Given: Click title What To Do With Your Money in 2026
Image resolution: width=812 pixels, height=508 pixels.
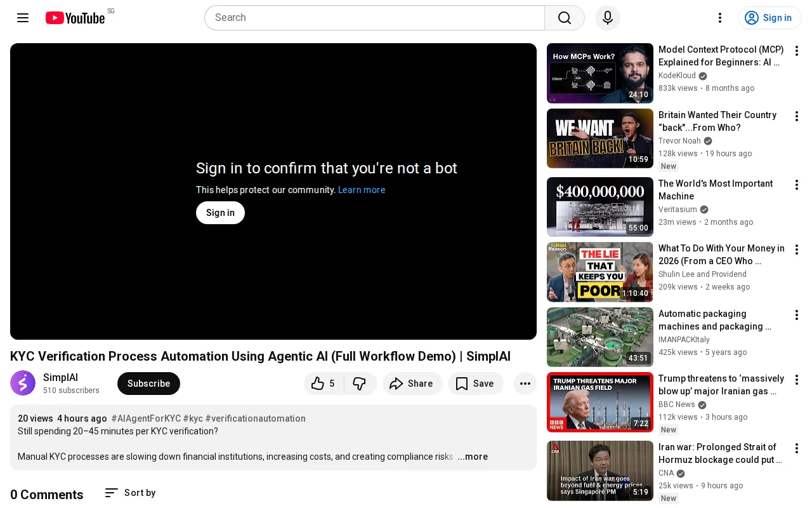Looking at the screenshot, I should tap(721, 255).
